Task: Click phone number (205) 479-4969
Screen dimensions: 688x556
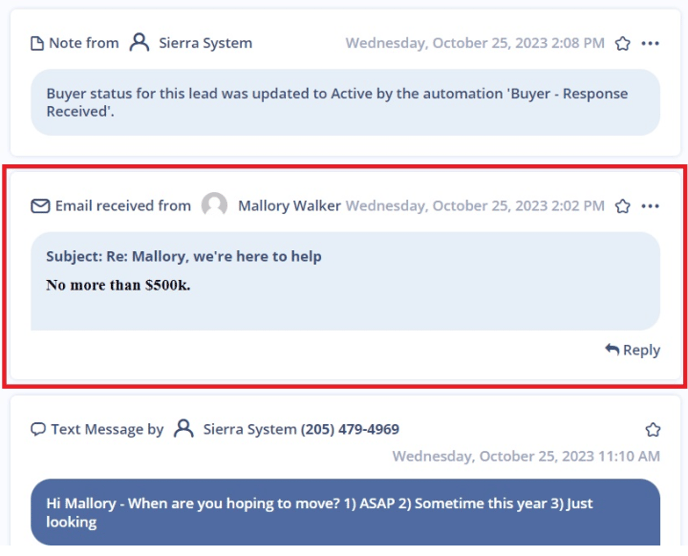Action: 350,429
